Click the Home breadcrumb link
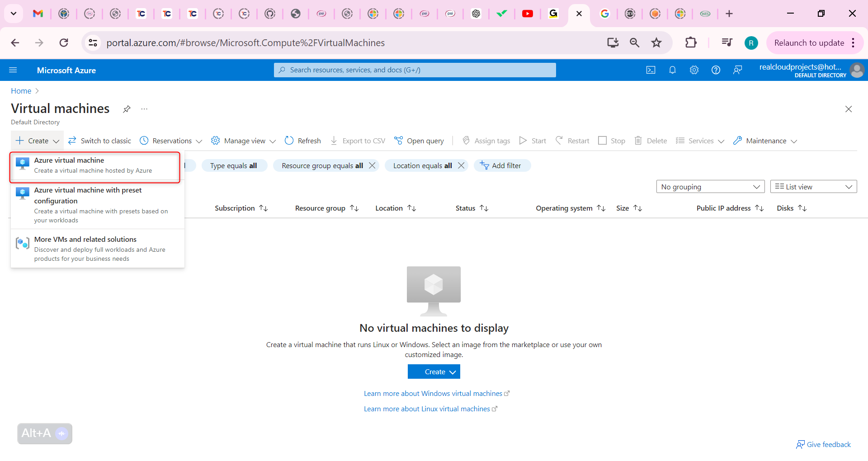The height and width of the screenshot is (461, 868). pos(20,91)
